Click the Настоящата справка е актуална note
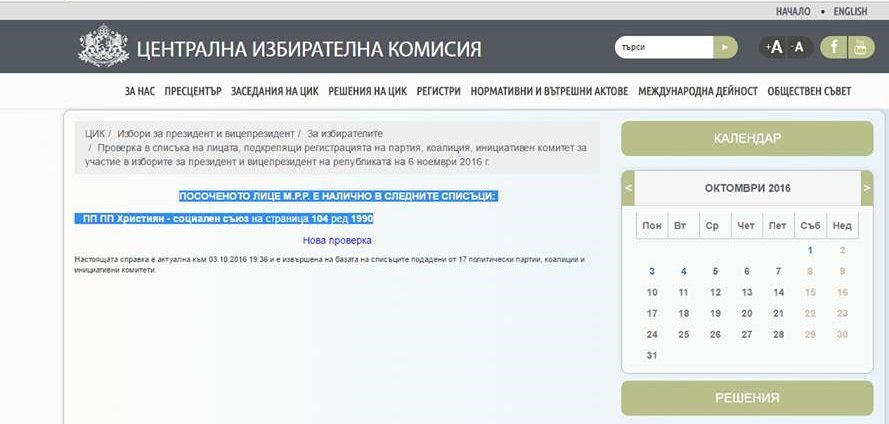This screenshot has width=889, height=424. 330,264
